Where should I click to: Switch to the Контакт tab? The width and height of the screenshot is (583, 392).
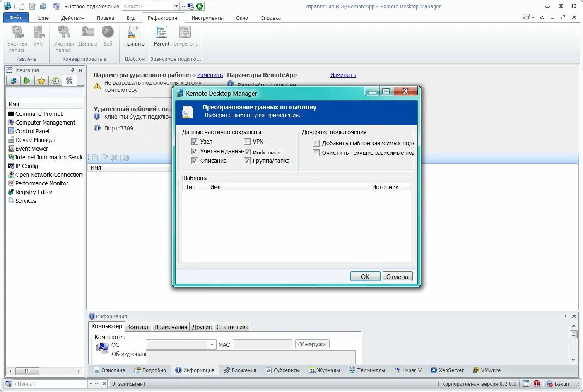pyautogui.click(x=138, y=327)
